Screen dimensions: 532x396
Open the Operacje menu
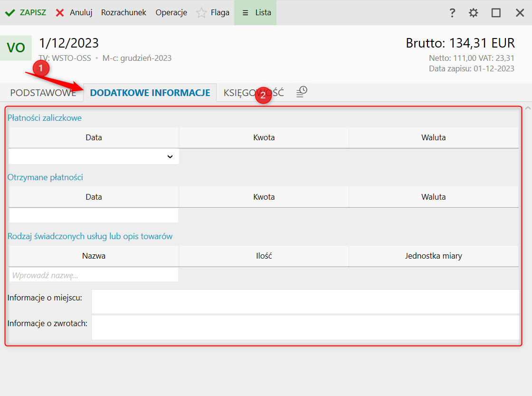(171, 13)
